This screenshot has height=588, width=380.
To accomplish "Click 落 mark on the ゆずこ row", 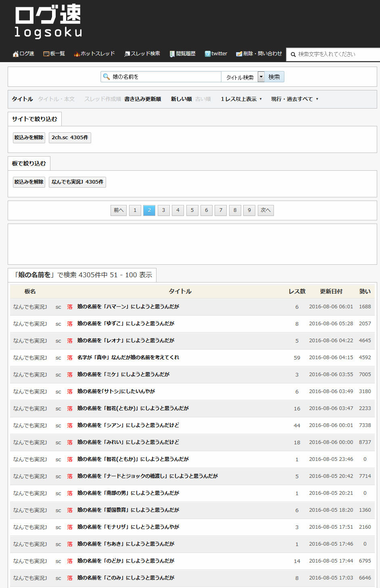I will 70,324.
